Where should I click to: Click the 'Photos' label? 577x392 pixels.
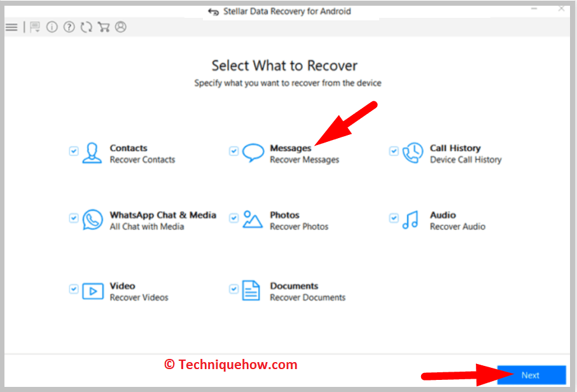[x=285, y=215]
